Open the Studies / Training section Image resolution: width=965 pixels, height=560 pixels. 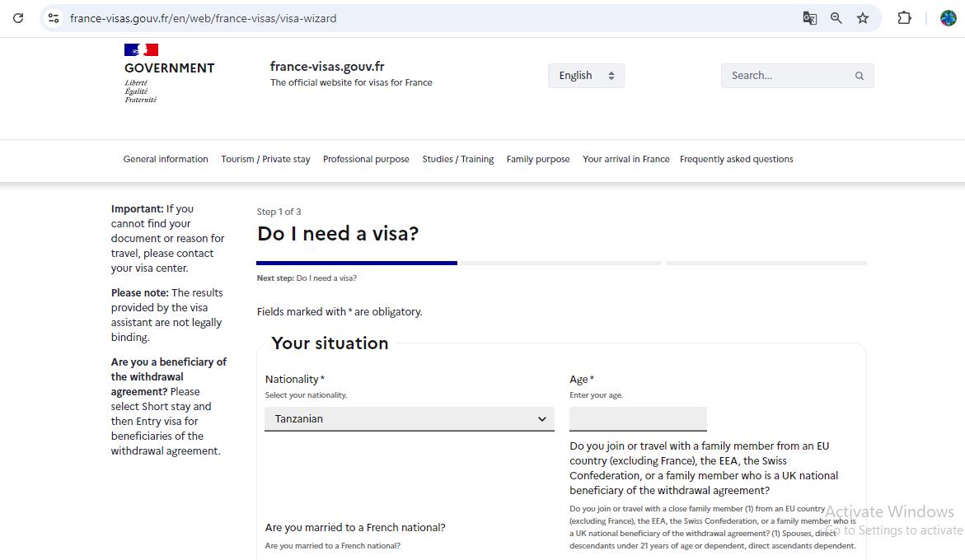click(x=458, y=159)
